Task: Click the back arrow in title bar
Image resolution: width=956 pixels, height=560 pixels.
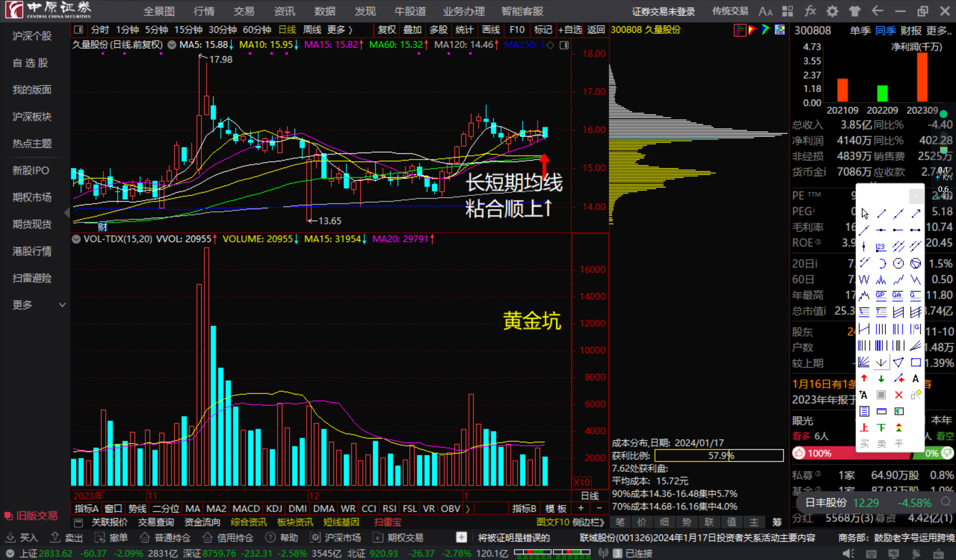Action: pos(877,11)
